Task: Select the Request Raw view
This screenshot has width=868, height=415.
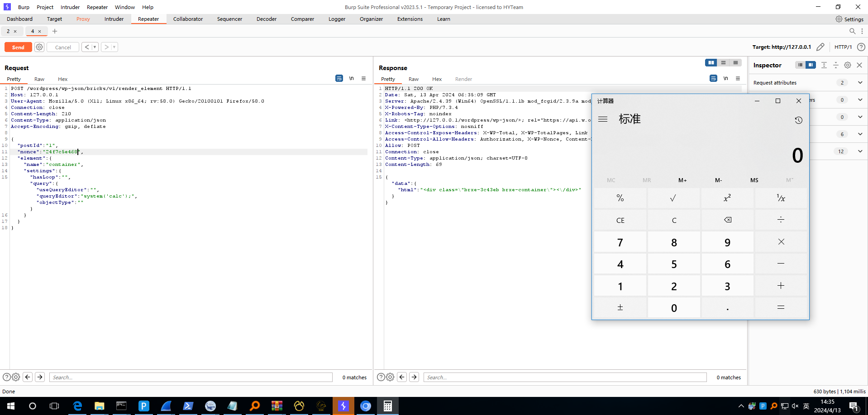Action: click(39, 79)
